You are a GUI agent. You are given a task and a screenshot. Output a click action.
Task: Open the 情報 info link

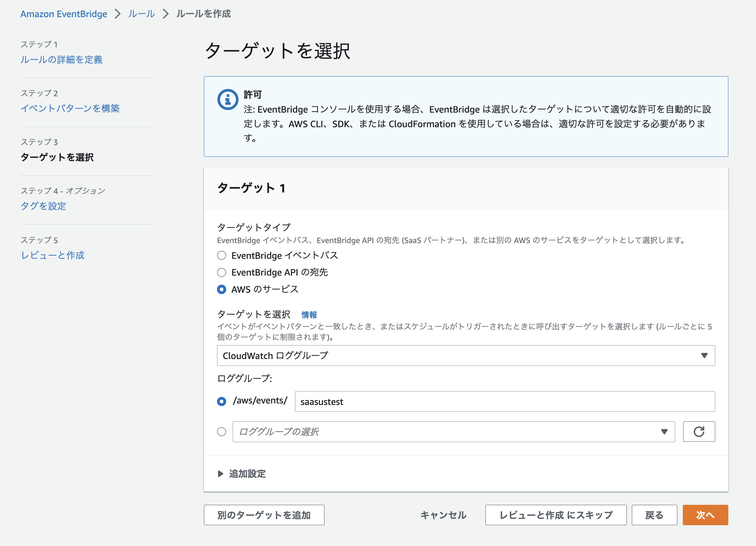pyautogui.click(x=309, y=315)
